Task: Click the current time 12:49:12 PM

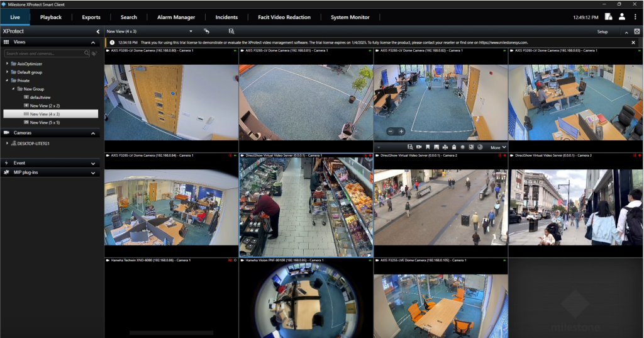Action: pyautogui.click(x=586, y=18)
